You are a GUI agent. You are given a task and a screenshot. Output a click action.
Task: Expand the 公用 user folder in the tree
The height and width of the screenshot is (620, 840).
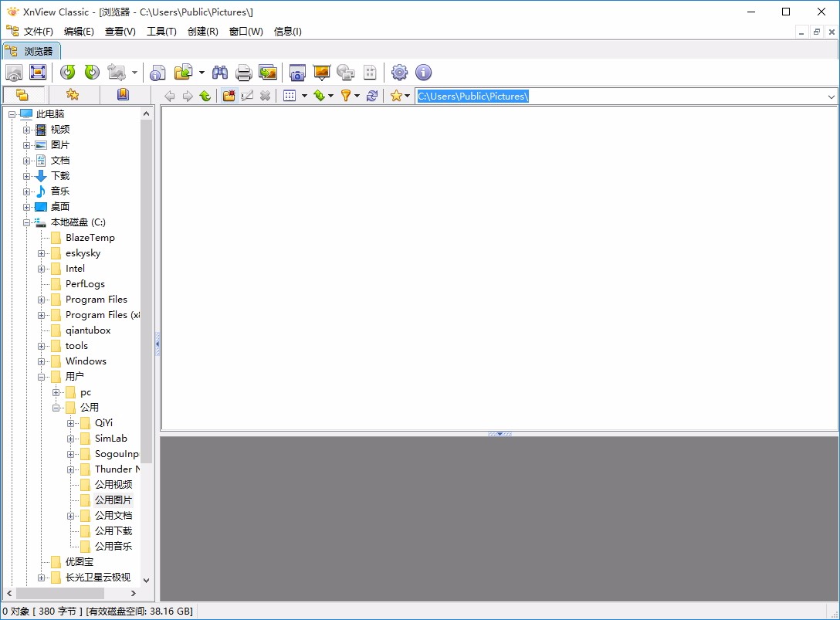click(56, 407)
